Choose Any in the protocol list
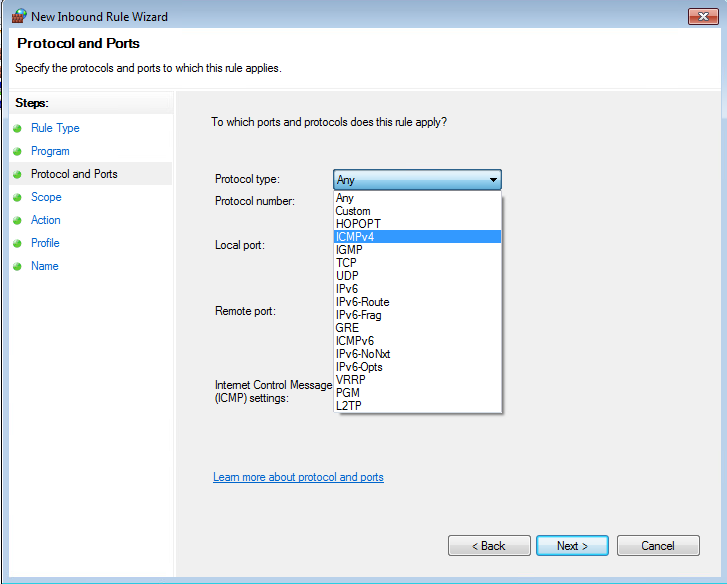Screen dimensions: 727x584 point(417,198)
